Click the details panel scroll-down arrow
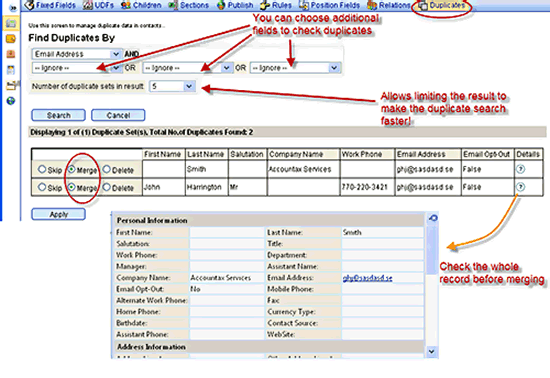 coord(432,351)
